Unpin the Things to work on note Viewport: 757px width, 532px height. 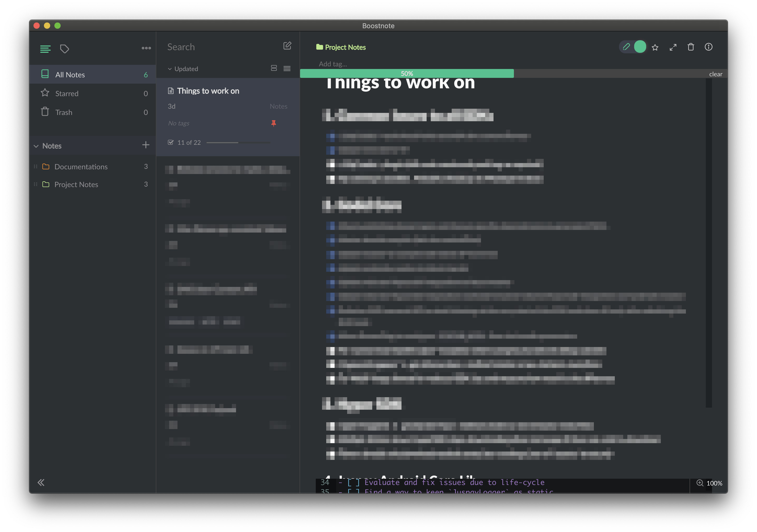click(x=274, y=123)
